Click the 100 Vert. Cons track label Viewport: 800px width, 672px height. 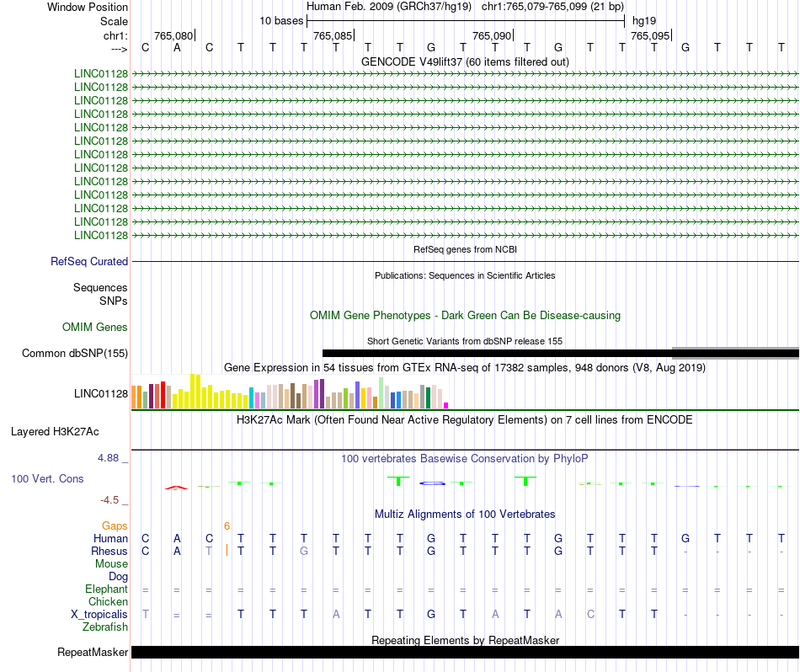[x=47, y=478]
